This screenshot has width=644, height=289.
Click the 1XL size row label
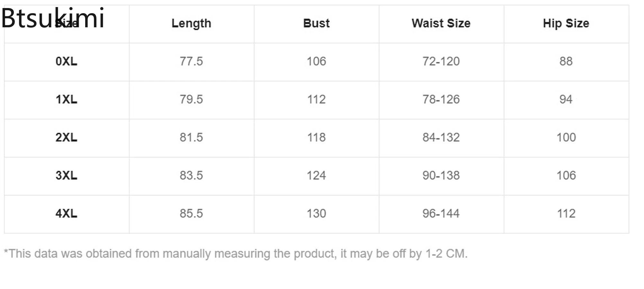click(x=66, y=100)
